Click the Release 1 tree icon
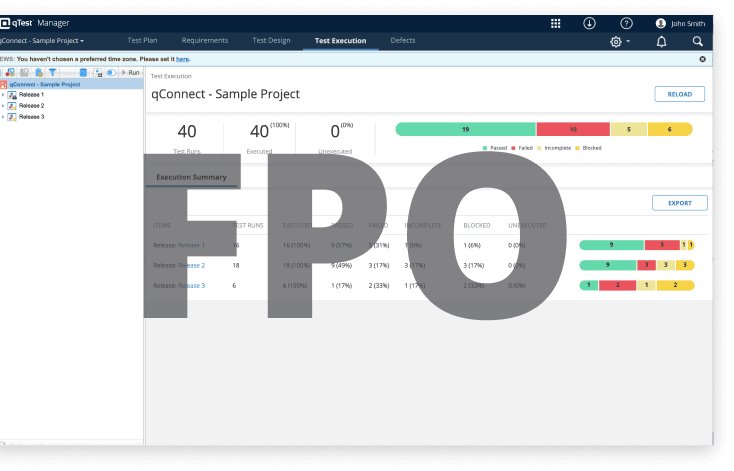The height and width of the screenshot is (471, 734). coord(12,95)
